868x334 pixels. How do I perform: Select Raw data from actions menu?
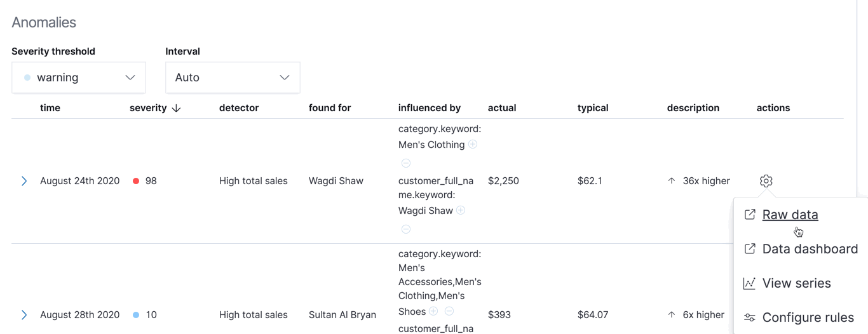(x=790, y=215)
